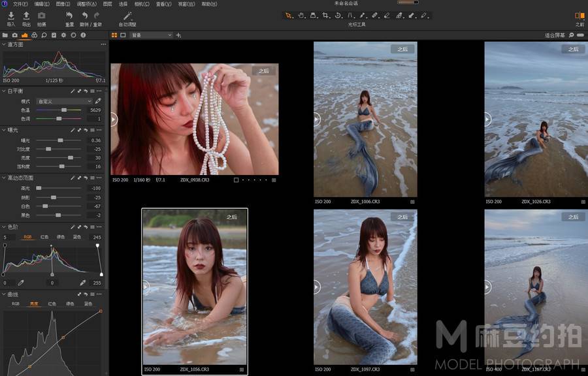This screenshot has height=376, width=588.
Task: Click the 拍摄 (Capture) camera icon
Action: click(41, 16)
